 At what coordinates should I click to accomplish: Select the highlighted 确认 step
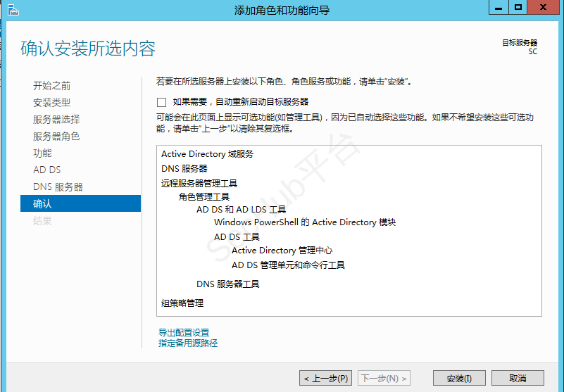coord(80,203)
